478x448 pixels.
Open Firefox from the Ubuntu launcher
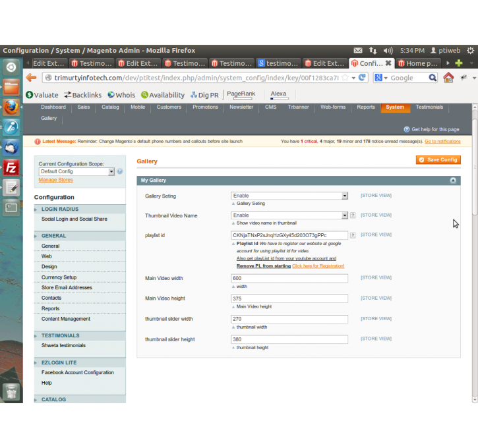pyautogui.click(x=11, y=107)
